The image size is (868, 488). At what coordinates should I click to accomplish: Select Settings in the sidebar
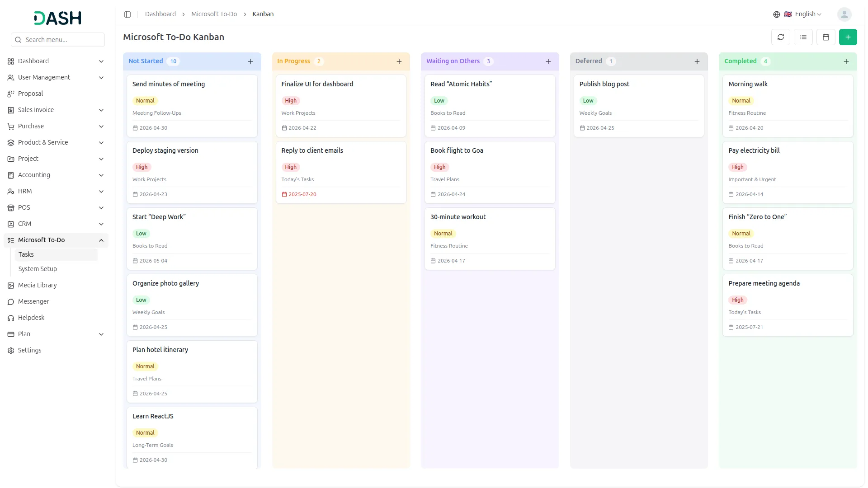click(56, 350)
